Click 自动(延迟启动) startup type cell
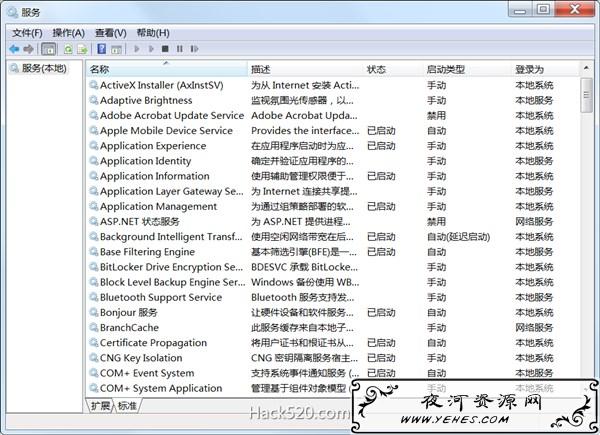Screen dimensions: 600x435 (x=458, y=237)
